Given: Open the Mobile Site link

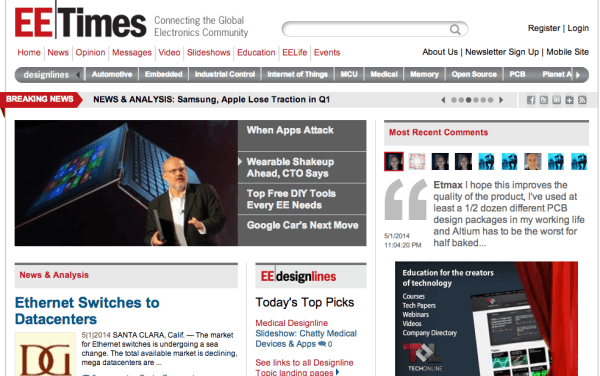Looking at the screenshot, I should click(567, 52).
